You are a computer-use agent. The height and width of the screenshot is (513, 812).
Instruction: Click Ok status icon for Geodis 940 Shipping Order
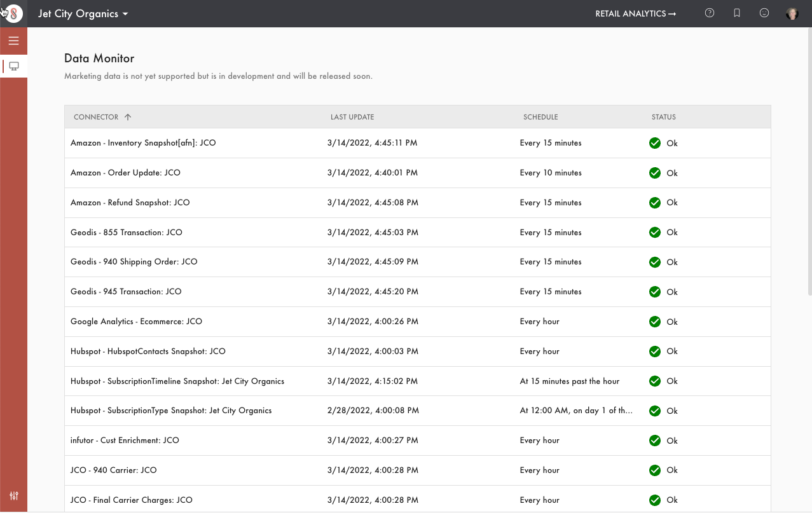[655, 262]
